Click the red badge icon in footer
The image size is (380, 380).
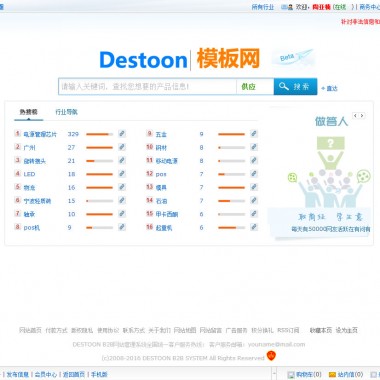click(271, 356)
